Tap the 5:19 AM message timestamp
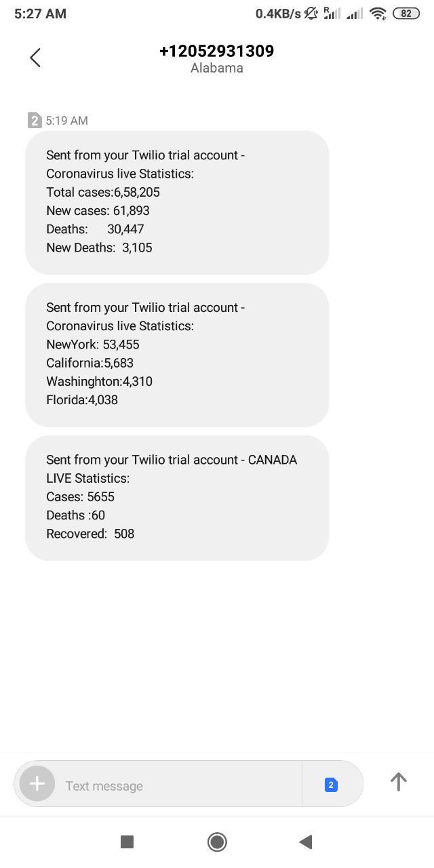The image size is (434, 868). point(67,121)
